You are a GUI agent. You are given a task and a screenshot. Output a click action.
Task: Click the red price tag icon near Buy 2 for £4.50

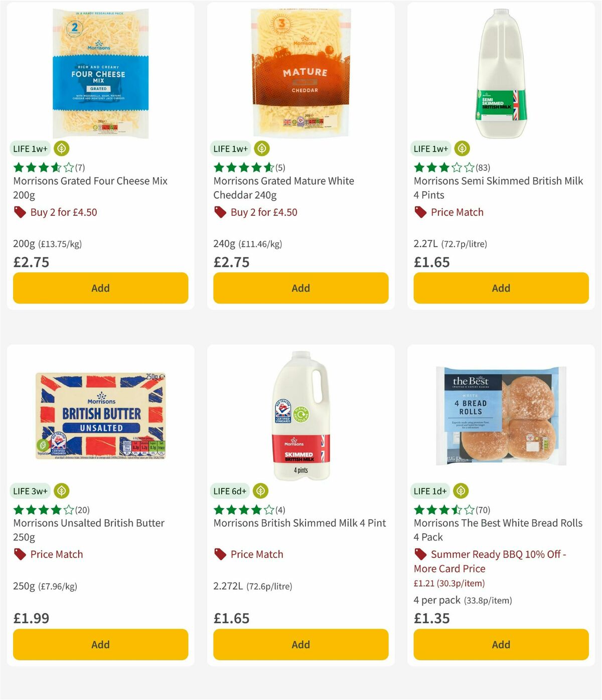[x=20, y=212]
